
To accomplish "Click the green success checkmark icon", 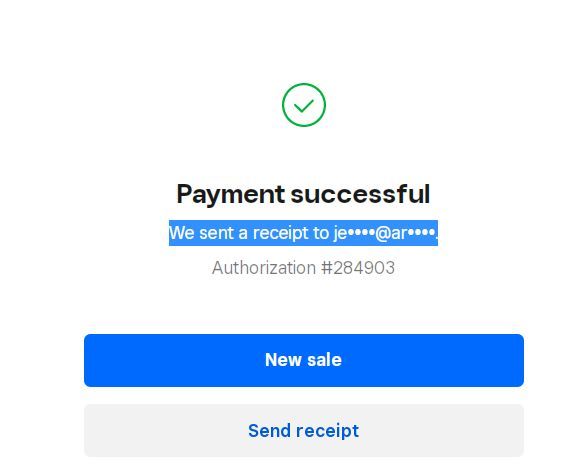I will 304,105.
